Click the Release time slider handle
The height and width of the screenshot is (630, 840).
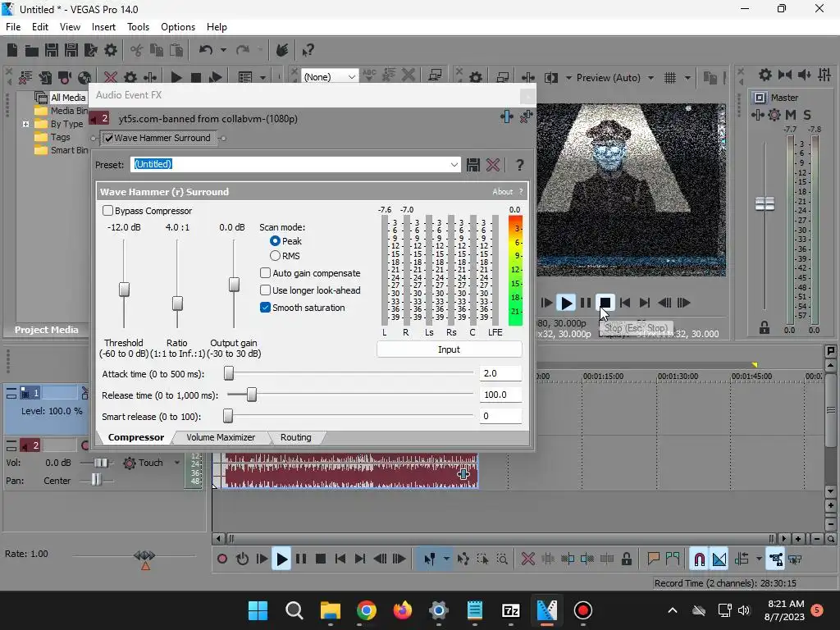point(251,395)
